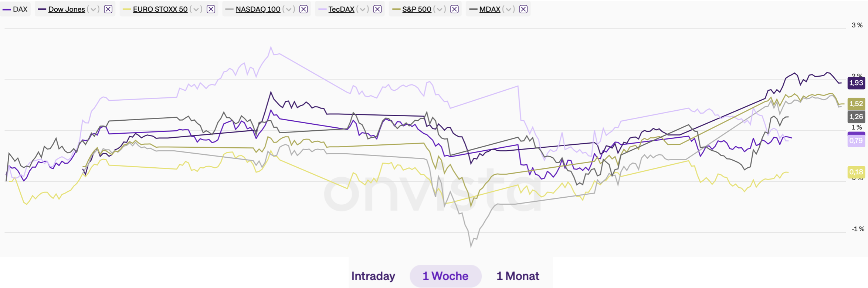Expand NASDAQ 100 options chevron
The height and width of the screenshot is (288, 868).
coord(289,9)
